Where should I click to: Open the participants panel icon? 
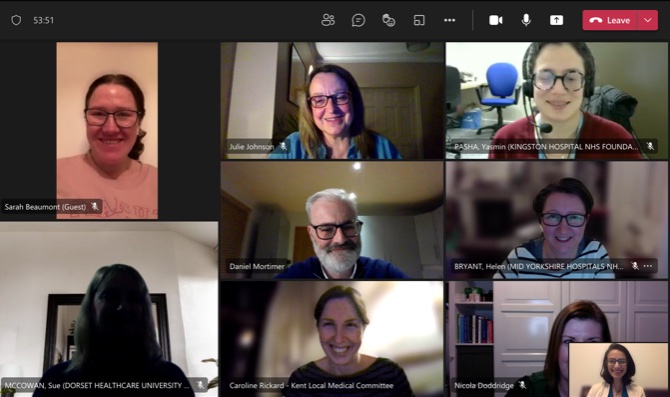tap(328, 20)
